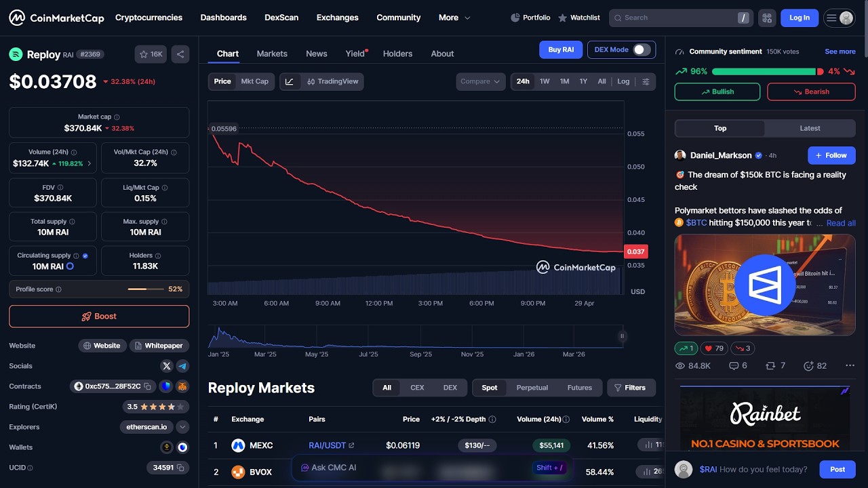
Task: Open Replay's X (Twitter) social link
Action: tap(167, 366)
